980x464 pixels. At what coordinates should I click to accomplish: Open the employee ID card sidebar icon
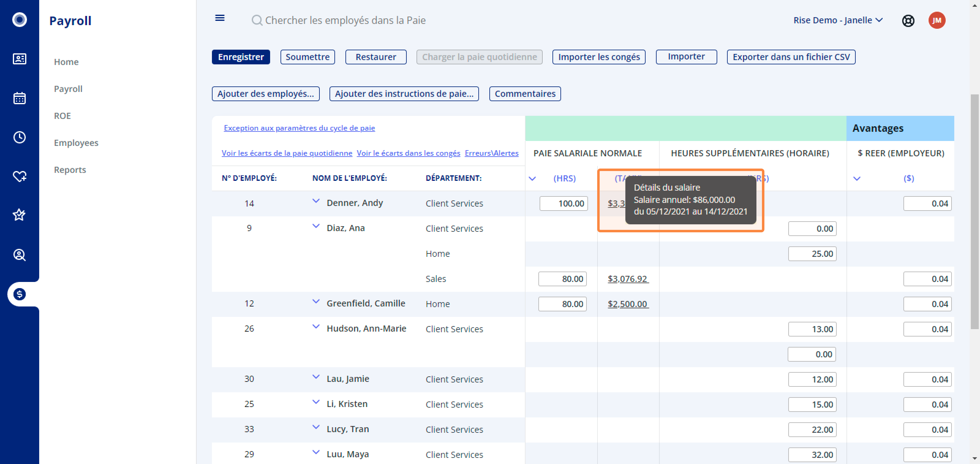(19, 59)
